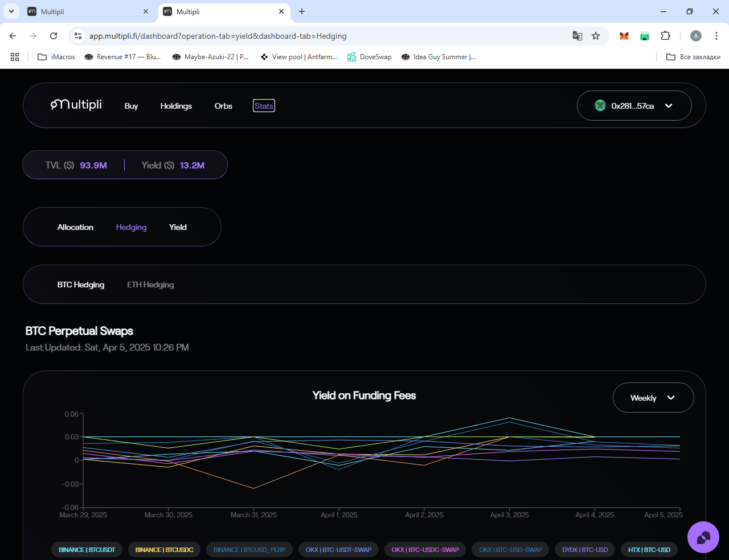This screenshot has height=560, width=729.
Task: Toggle DYDX | BTC-USD legend series
Action: click(585, 550)
